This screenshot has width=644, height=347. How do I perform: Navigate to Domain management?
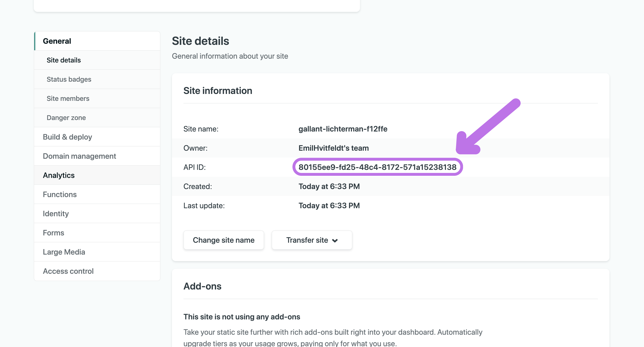[x=97, y=156]
